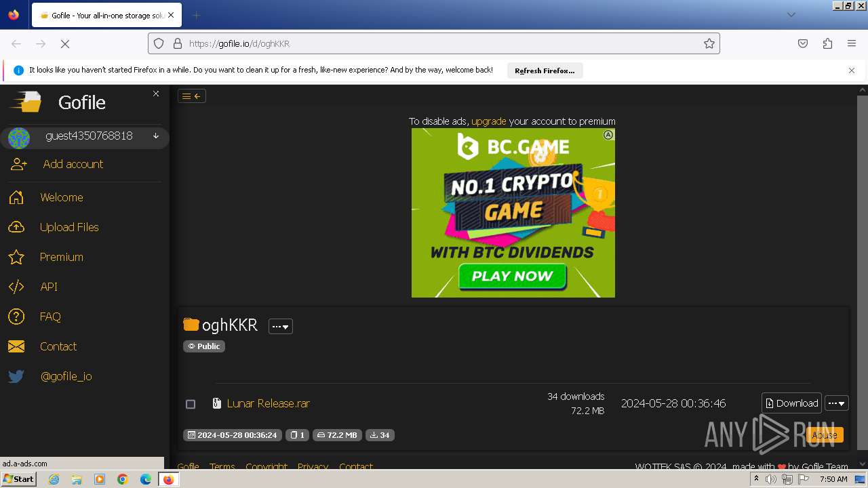Viewport: 868px width, 488px height.
Task: Click the site padlock icon
Action: click(178, 43)
